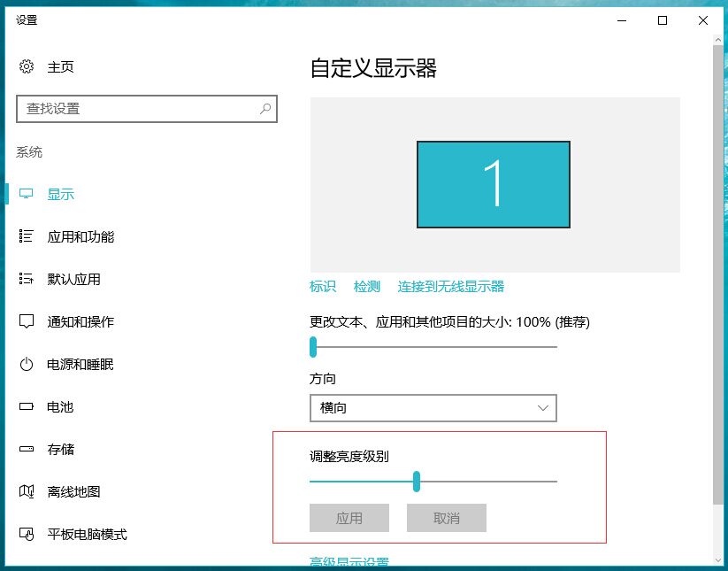Close the 设置 window

coord(703,20)
